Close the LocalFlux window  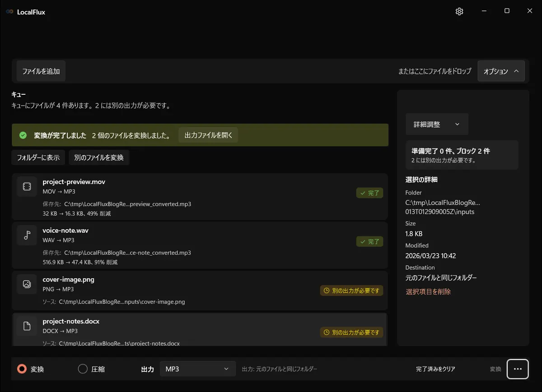click(x=530, y=11)
